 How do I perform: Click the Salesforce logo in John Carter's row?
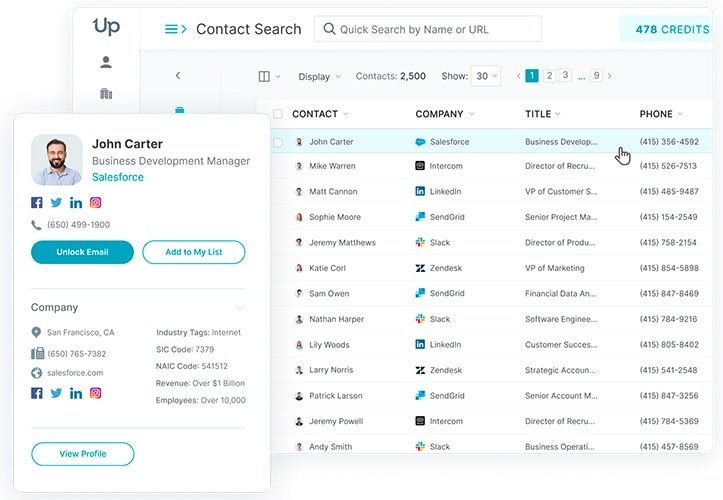click(x=420, y=142)
